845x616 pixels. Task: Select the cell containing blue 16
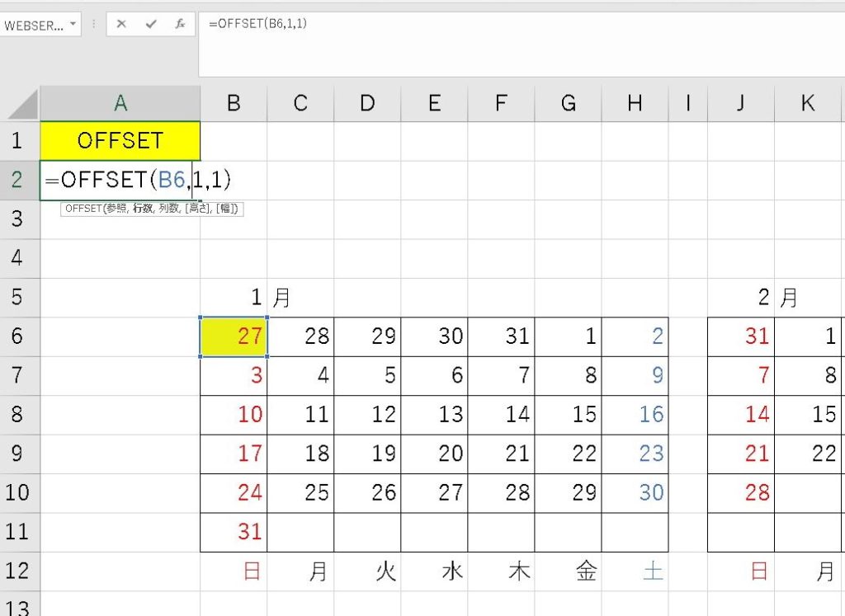(x=635, y=414)
